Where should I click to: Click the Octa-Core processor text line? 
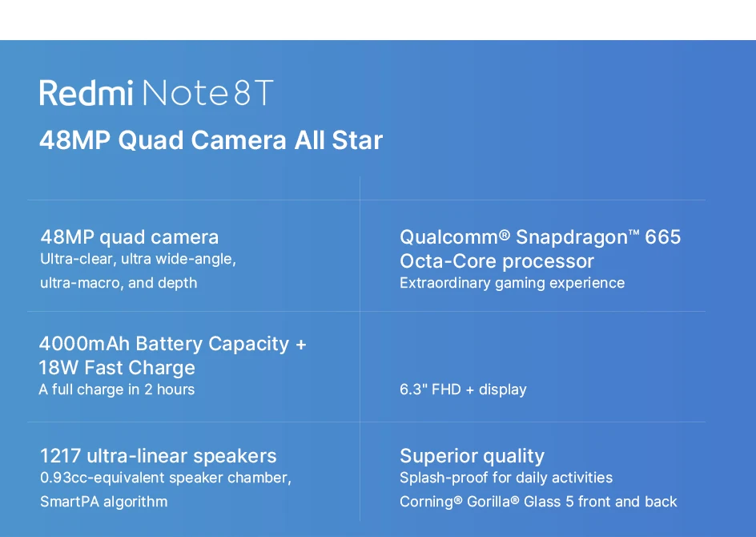point(497,261)
